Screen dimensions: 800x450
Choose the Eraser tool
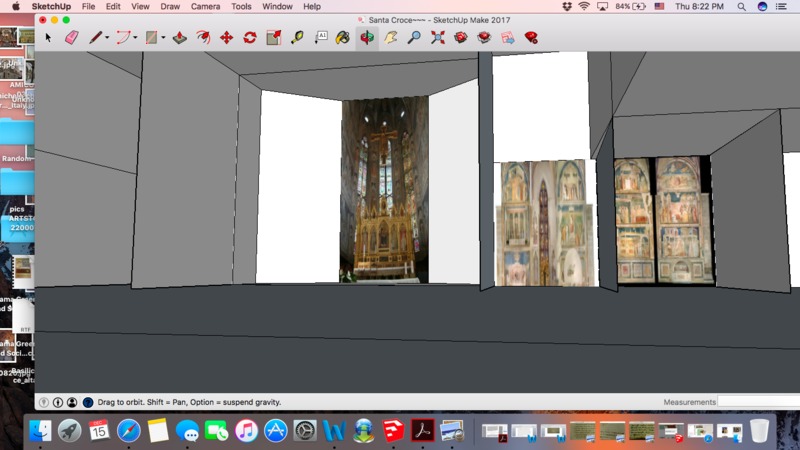(x=71, y=37)
